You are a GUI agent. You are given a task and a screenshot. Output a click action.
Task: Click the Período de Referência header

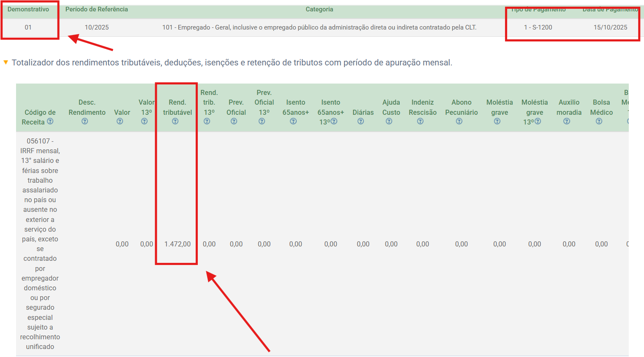(97, 9)
